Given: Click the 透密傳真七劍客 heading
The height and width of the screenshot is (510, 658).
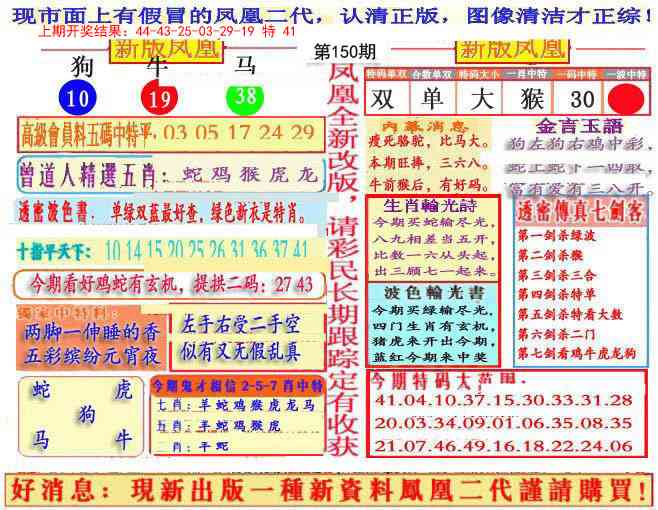Looking at the screenshot, I should (x=580, y=211).
